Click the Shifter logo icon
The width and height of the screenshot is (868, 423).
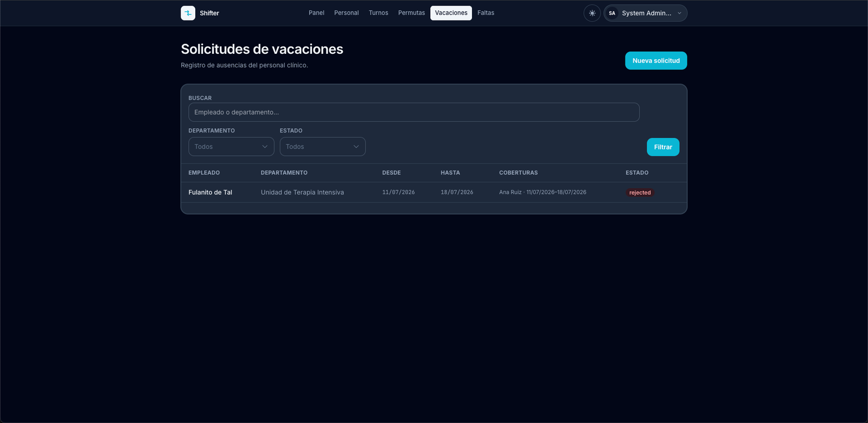[x=188, y=13]
